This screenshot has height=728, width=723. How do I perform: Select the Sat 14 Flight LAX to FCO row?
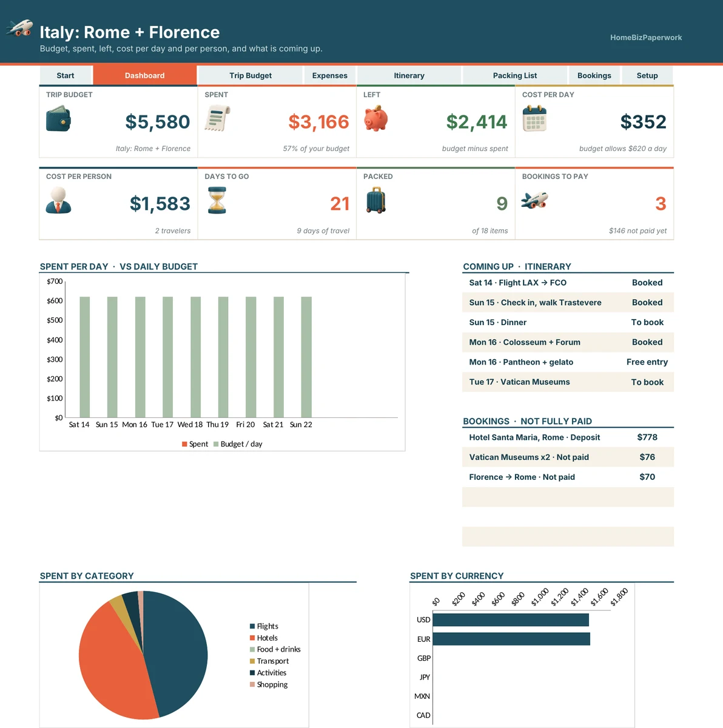pyautogui.click(x=568, y=283)
